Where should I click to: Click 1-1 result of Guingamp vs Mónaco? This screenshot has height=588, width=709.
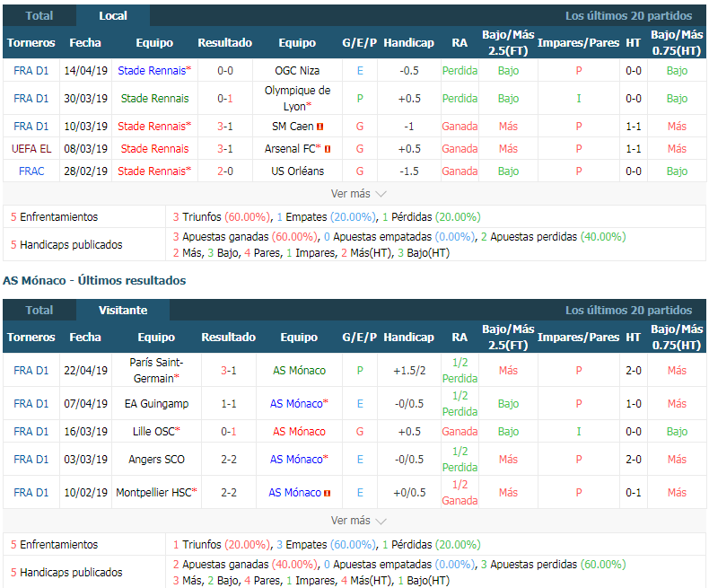coord(229,403)
